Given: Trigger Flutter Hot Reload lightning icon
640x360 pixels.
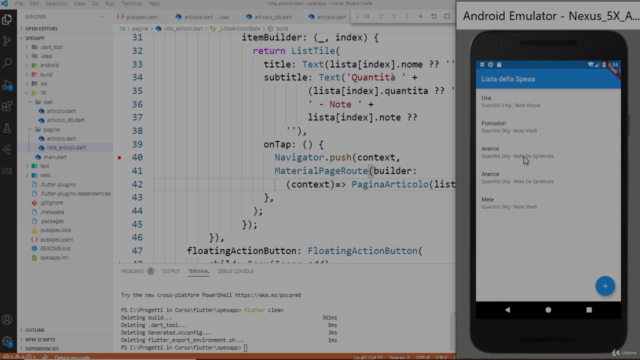Looking at the screenshot, I should point(420,16).
